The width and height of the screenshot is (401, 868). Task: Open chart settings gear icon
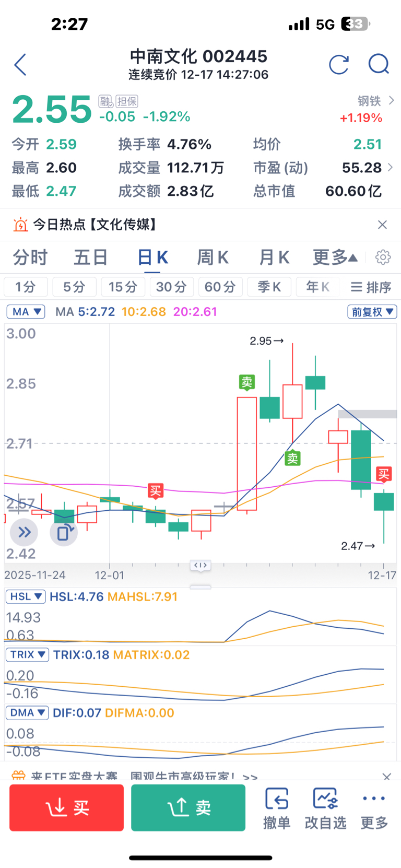[x=383, y=257]
